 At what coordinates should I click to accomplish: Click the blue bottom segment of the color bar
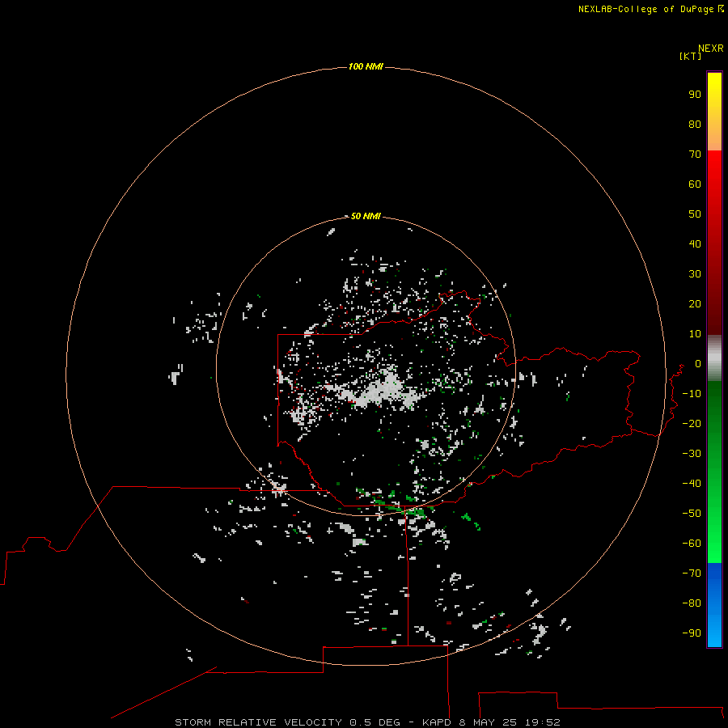click(x=714, y=605)
